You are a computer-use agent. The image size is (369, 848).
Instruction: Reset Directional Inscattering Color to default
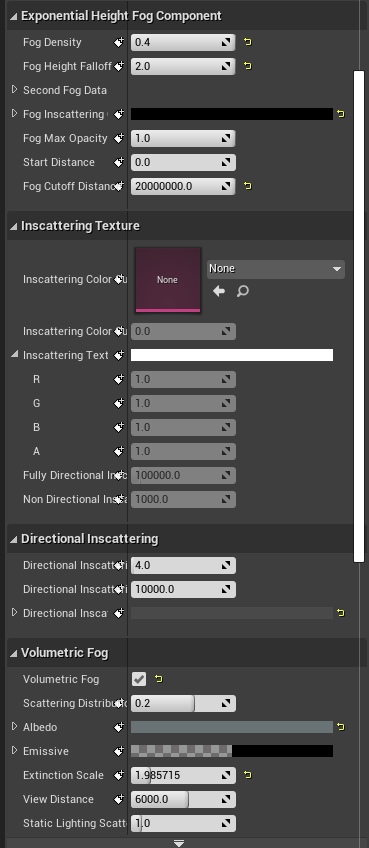coord(341,613)
